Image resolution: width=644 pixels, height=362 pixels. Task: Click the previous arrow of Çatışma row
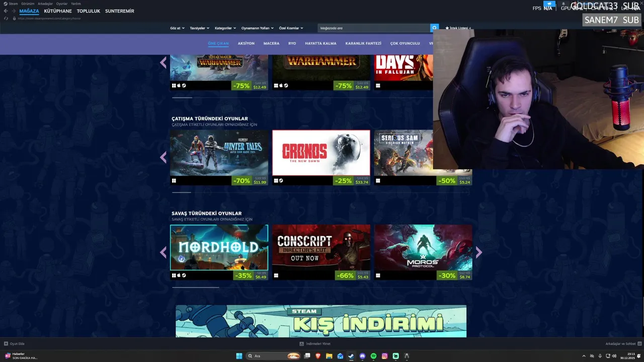coord(163,157)
